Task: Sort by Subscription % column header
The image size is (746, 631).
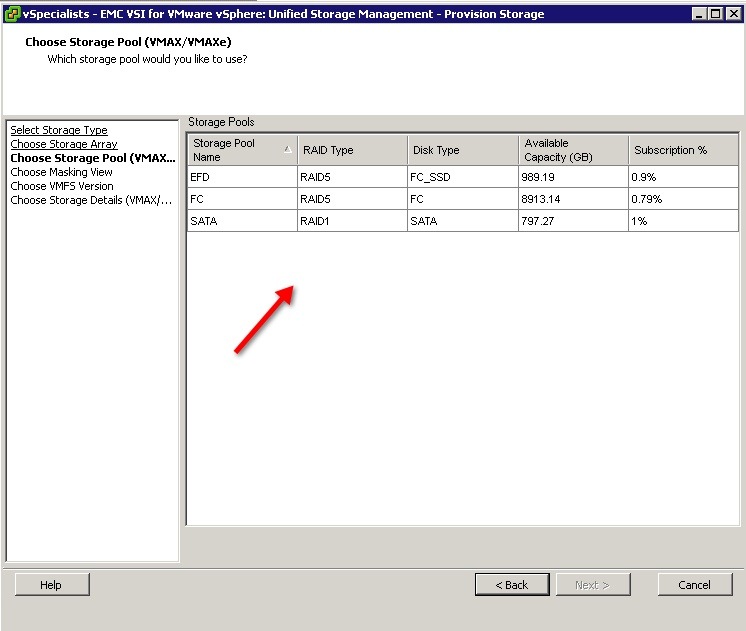Action: (x=683, y=150)
